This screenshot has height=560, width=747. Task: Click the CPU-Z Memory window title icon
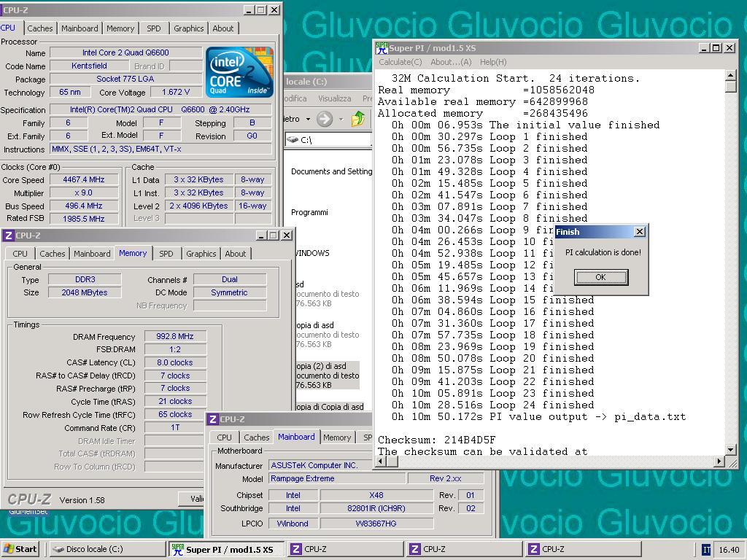(x=9, y=236)
